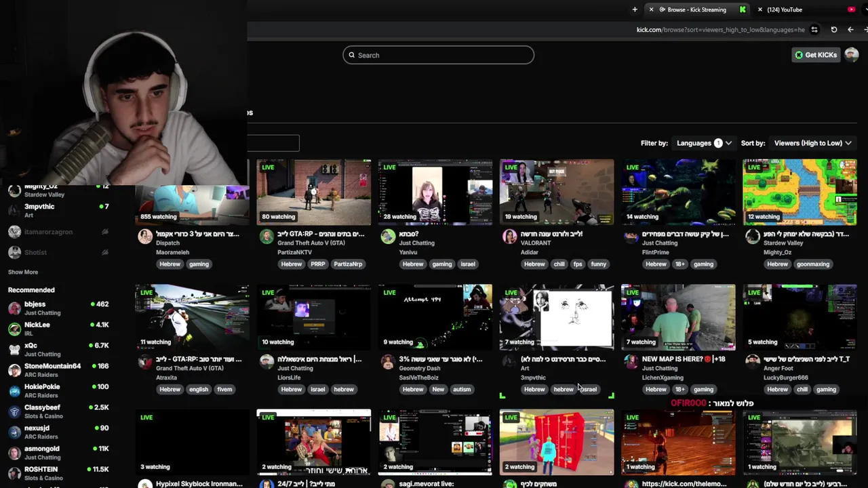Click SasiVeTheBoiz streamer avatar
Screen dimensions: 868x488
pyautogui.click(x=388, y=362)
